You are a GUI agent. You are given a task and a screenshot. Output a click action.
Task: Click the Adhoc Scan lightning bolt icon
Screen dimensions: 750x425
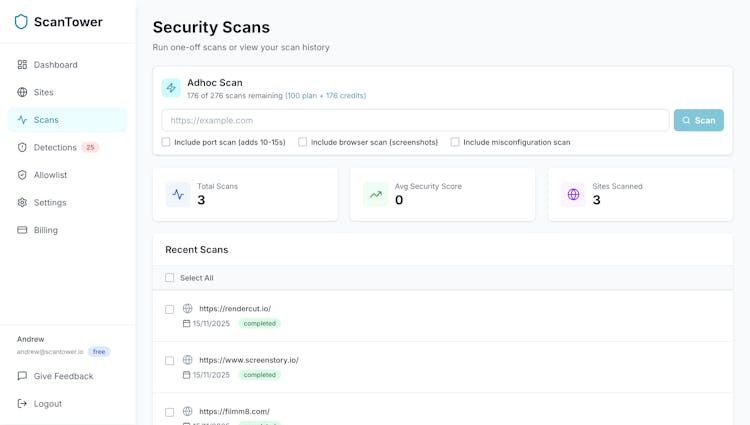click(x=171, y=88)
